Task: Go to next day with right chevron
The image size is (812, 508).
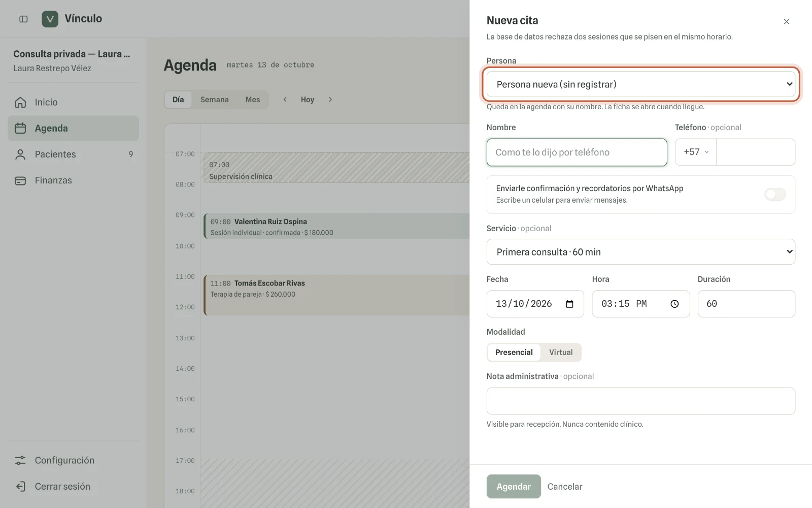Action: tap(330, 100)
